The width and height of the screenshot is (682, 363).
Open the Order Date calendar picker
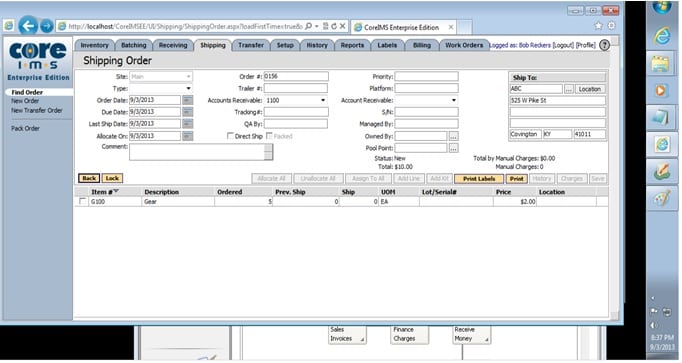(187, 100)
